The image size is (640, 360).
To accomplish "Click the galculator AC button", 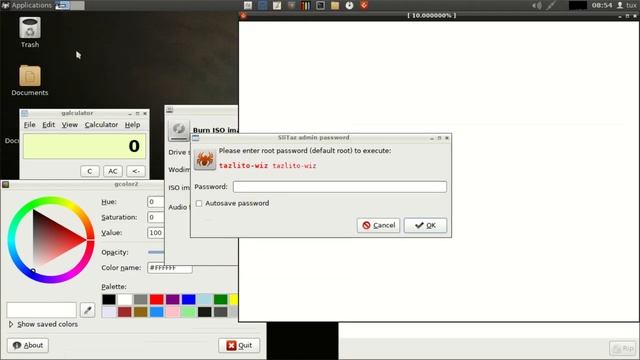I will tap(113, 171).
